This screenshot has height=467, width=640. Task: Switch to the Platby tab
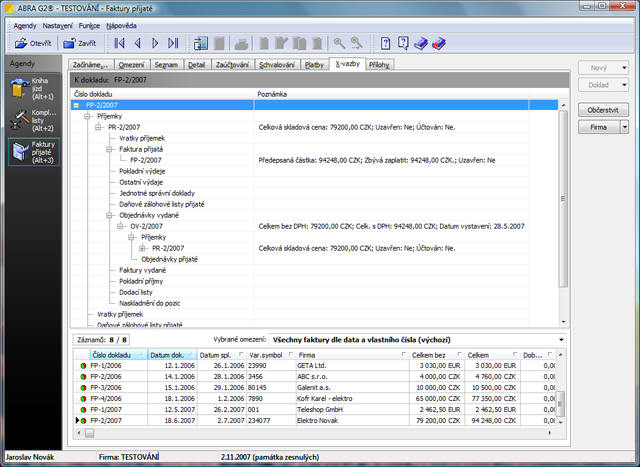[314, 64]
